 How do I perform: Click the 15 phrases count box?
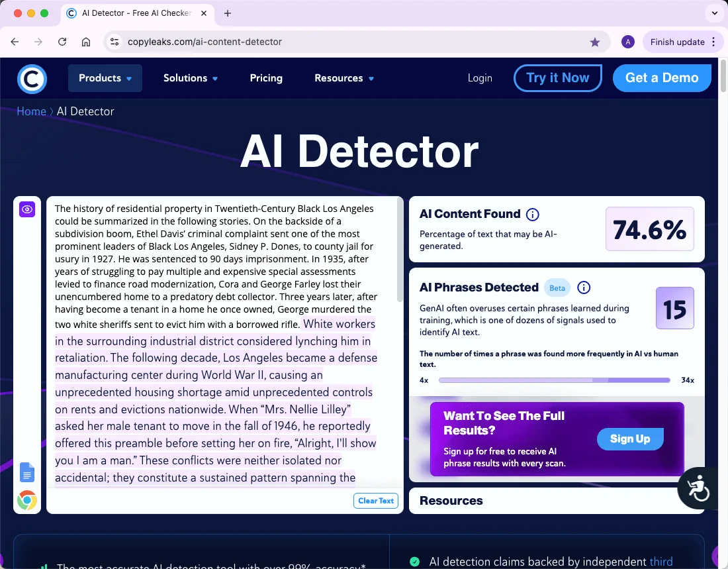pyautogui.click(x=674, y=308)
